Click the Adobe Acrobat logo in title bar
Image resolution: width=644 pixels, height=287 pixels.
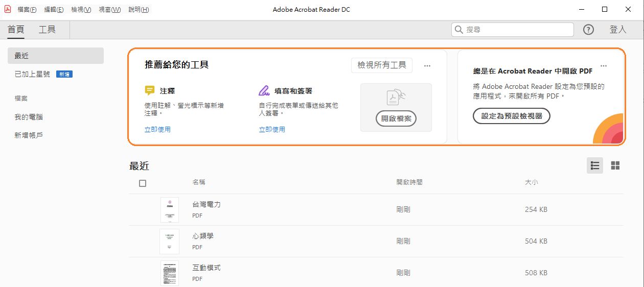[7, 9]
